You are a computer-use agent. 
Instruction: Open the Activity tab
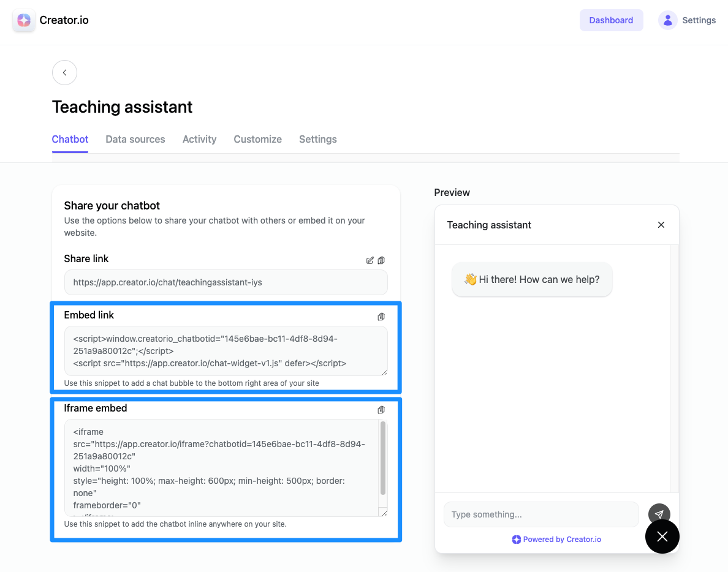click(199, 139)
